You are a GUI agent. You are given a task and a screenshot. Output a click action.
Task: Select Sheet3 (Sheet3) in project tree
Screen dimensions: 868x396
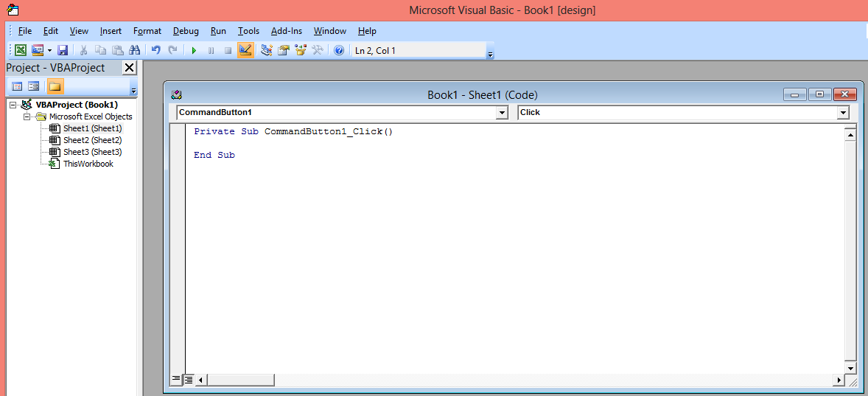tap(92, 152)
